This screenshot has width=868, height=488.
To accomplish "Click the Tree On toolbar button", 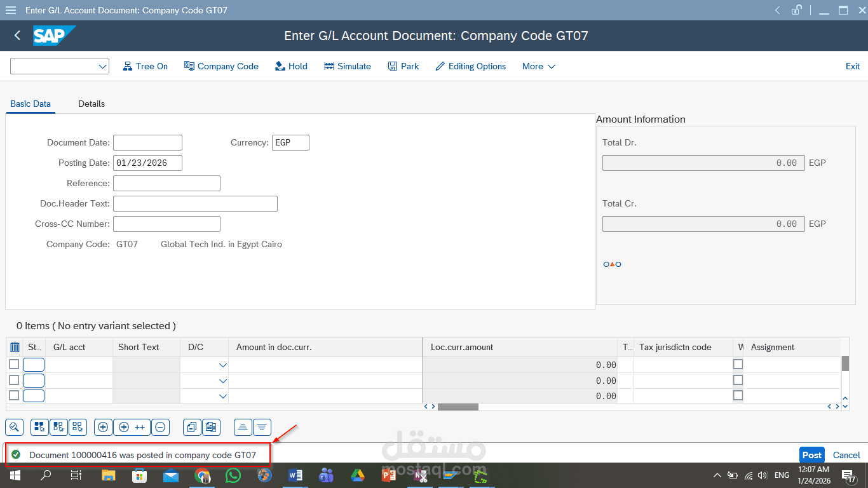I will pyautogui.click(x=145, y=66).
